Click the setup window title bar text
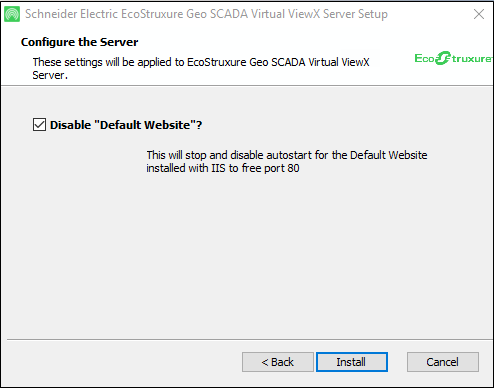The height and width of the screenshot is (388, 494). point(206,14)
